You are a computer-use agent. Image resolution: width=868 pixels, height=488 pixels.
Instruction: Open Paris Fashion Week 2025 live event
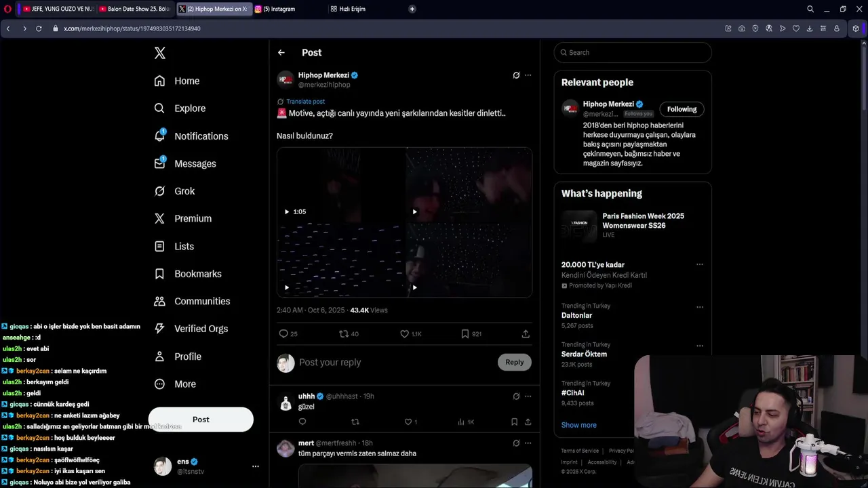click(633, 226)
